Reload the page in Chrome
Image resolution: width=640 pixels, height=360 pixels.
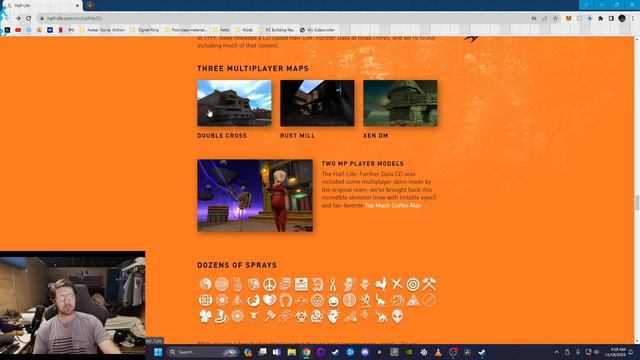(x=29, y=18)
